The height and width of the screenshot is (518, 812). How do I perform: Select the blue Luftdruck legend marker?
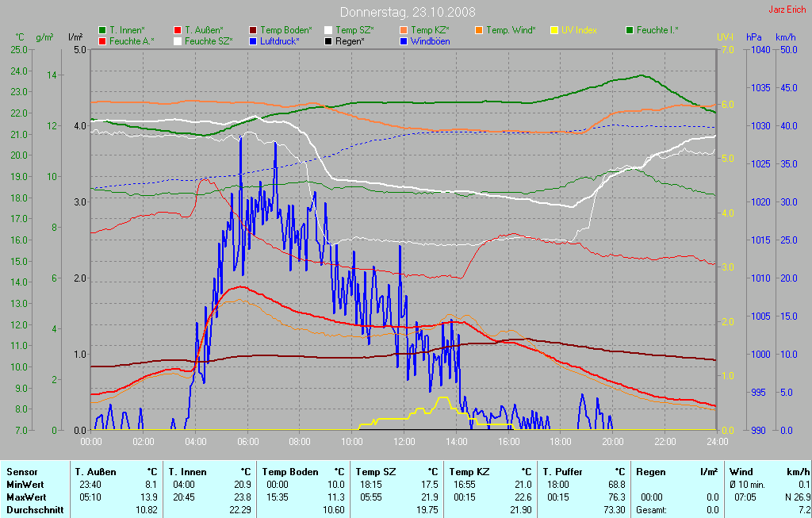click(253, 40)
